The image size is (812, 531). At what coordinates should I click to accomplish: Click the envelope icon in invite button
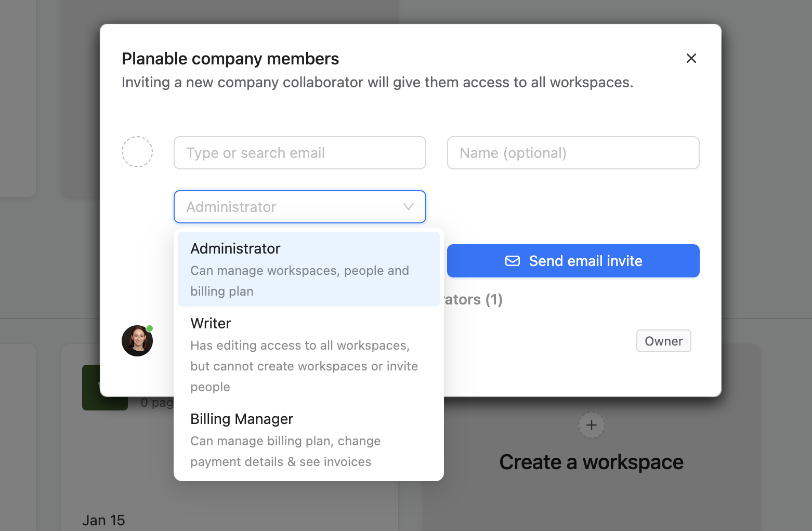(x=512, y=261)
